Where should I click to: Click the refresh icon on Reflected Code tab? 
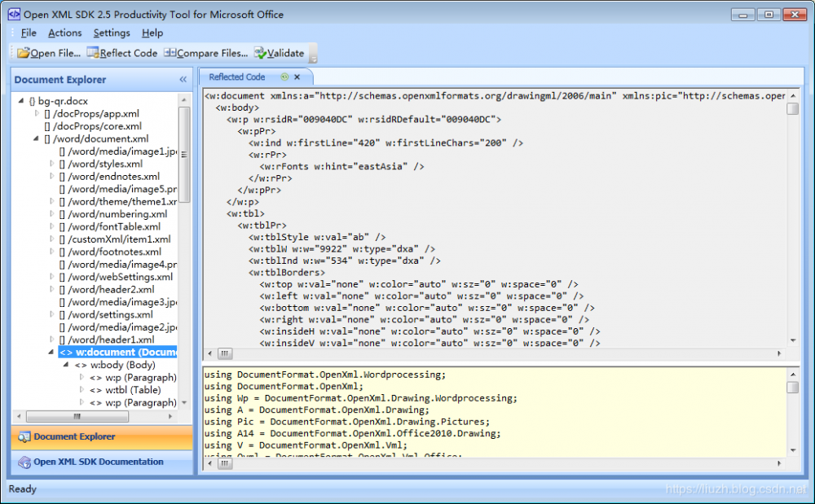tap(284, 77)
